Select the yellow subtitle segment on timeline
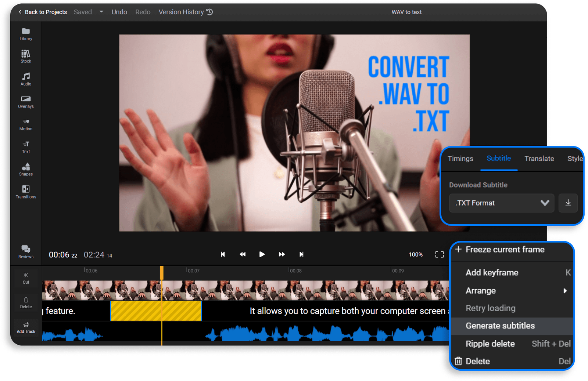 tap(156, 311)
